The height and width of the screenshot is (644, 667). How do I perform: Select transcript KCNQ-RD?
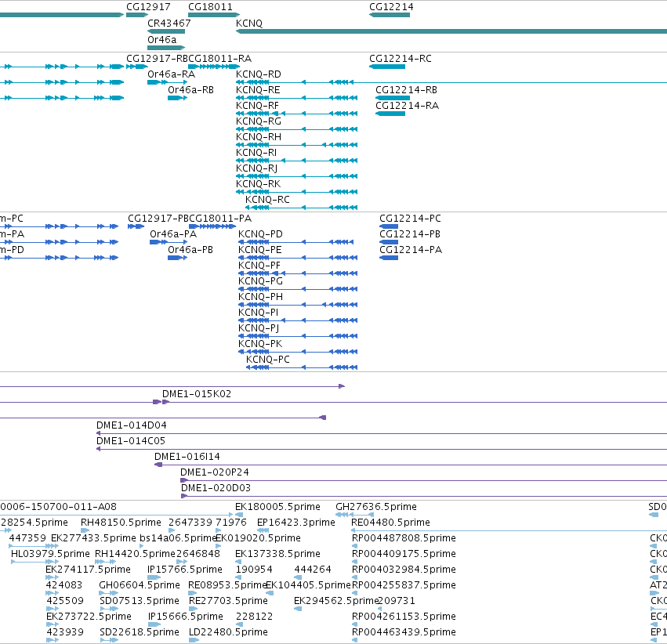pyautogui.click(x=451, y=82)
